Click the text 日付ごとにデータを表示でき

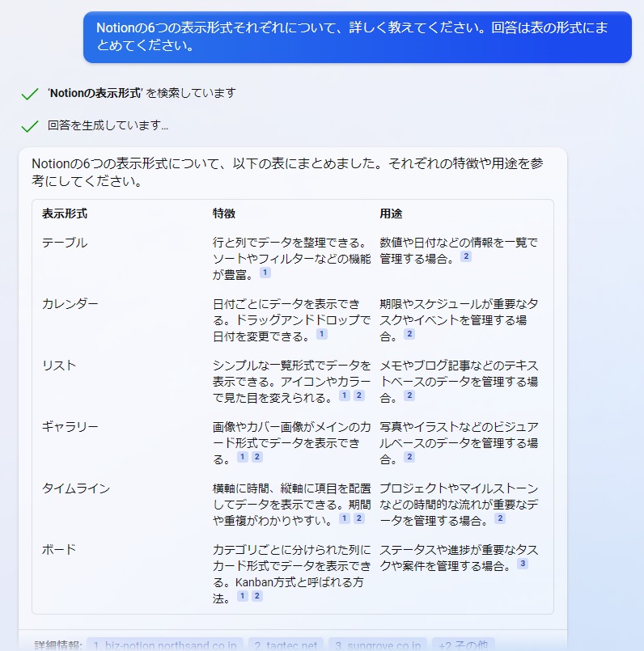[286, 304]
